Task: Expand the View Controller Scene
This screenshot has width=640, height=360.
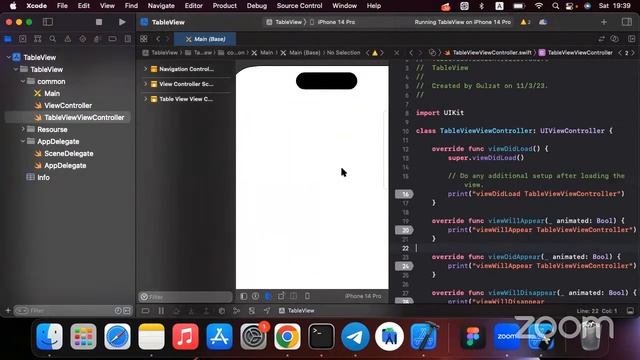Action: [x=145, y=84]
